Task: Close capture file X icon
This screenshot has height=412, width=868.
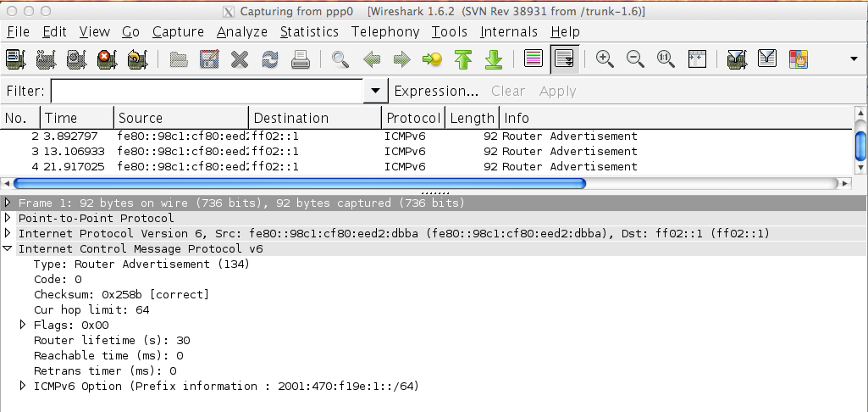Action: (x=239, y=58)
